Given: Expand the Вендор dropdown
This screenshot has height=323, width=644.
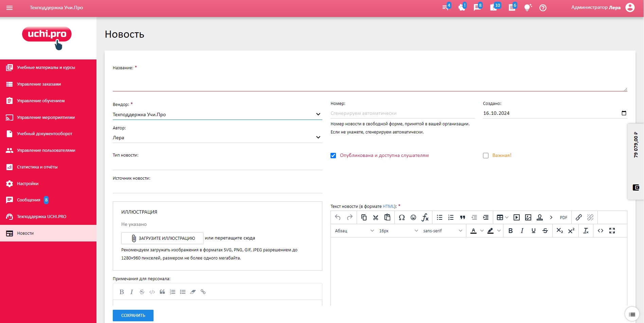Looking at the screenshot, I should click(217, 114).
